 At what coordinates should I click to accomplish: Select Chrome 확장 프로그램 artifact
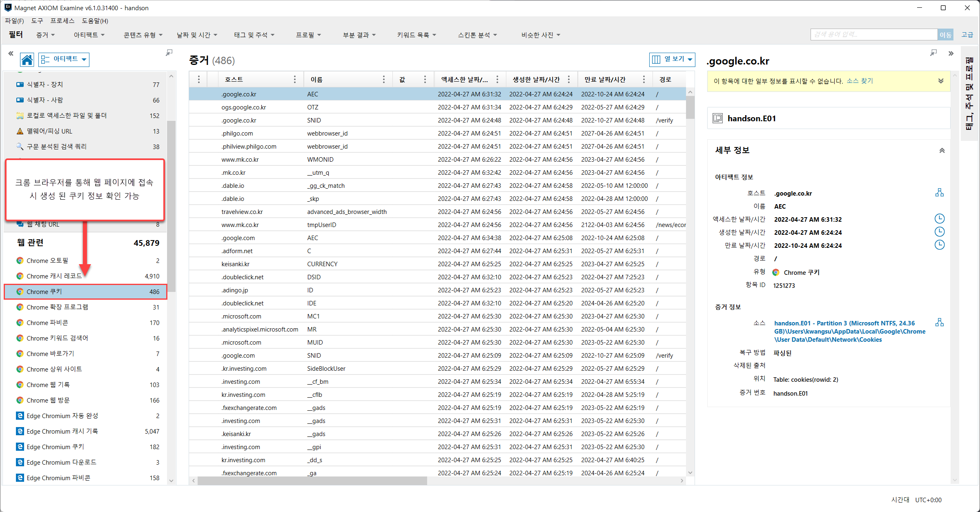click(85, 307)
